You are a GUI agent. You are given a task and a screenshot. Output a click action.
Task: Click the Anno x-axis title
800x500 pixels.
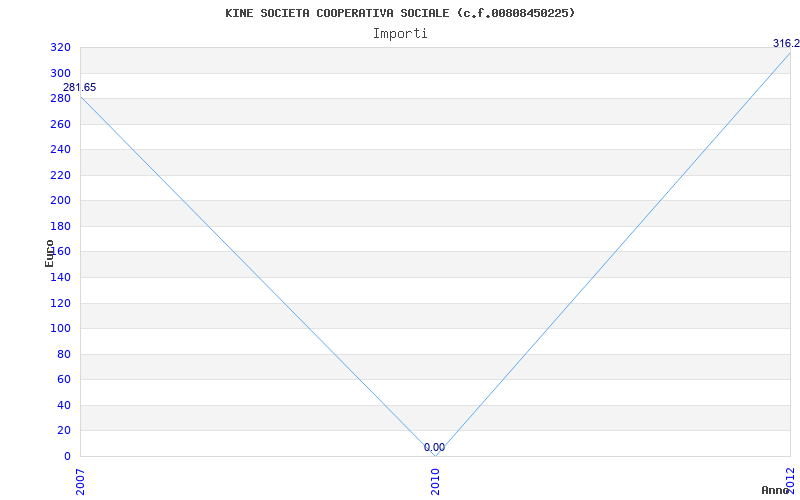point(776,490)
